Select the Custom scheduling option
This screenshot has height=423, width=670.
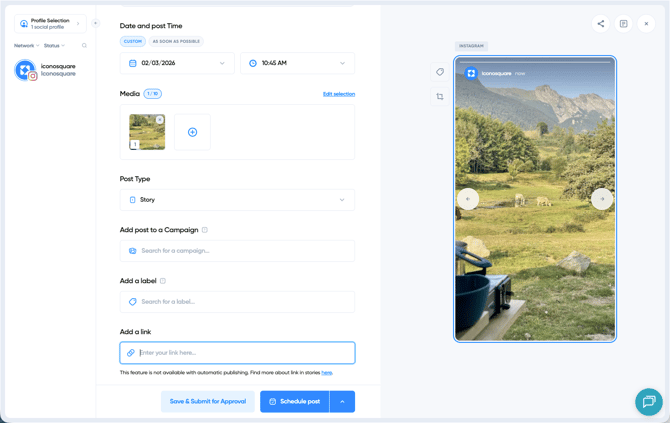pos(132,42)
